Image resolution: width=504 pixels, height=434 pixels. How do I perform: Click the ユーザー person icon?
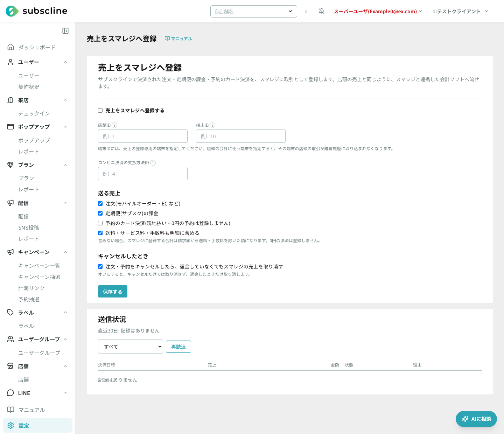pos(10,62)
